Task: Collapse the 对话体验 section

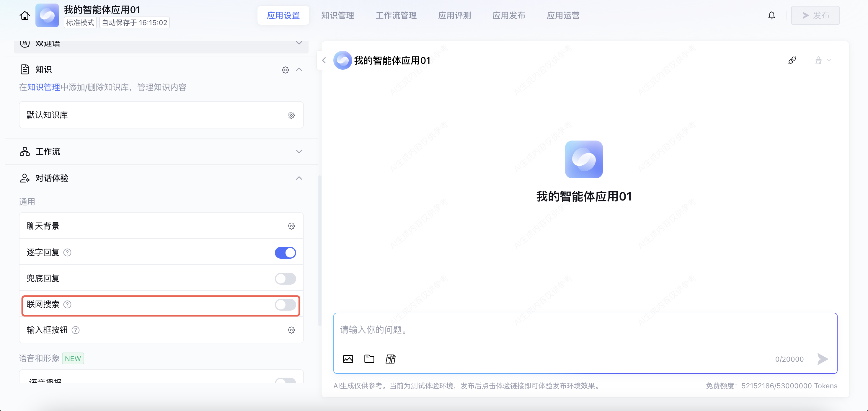Action: point(298,178)
